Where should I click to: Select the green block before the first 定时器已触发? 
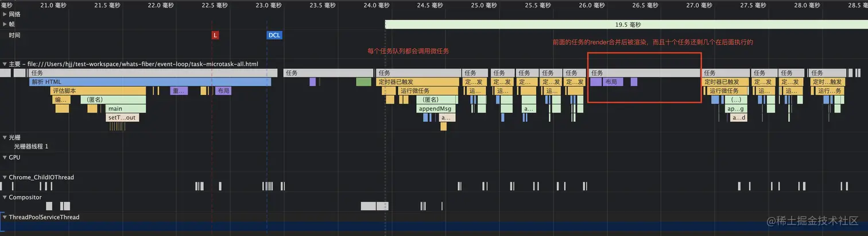[363, 82]
